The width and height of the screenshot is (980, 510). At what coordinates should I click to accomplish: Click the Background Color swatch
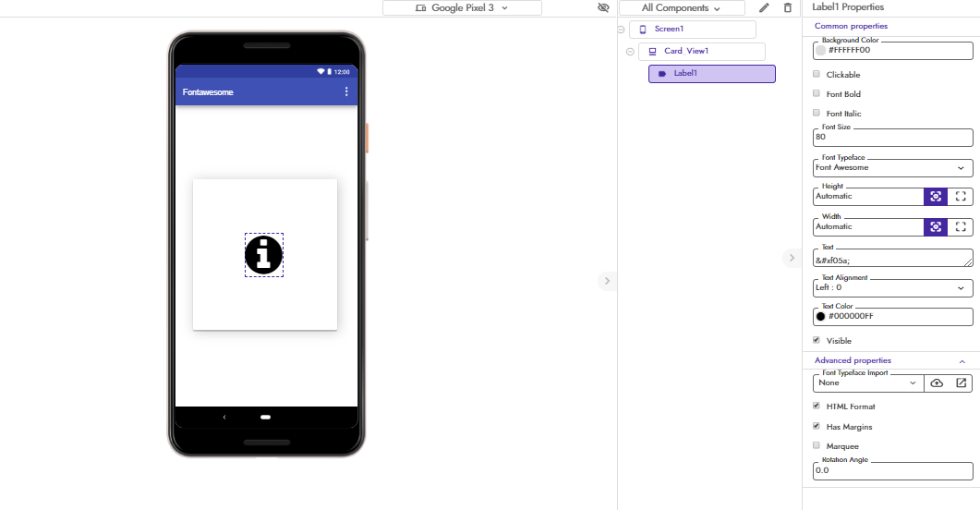(820, 50)
